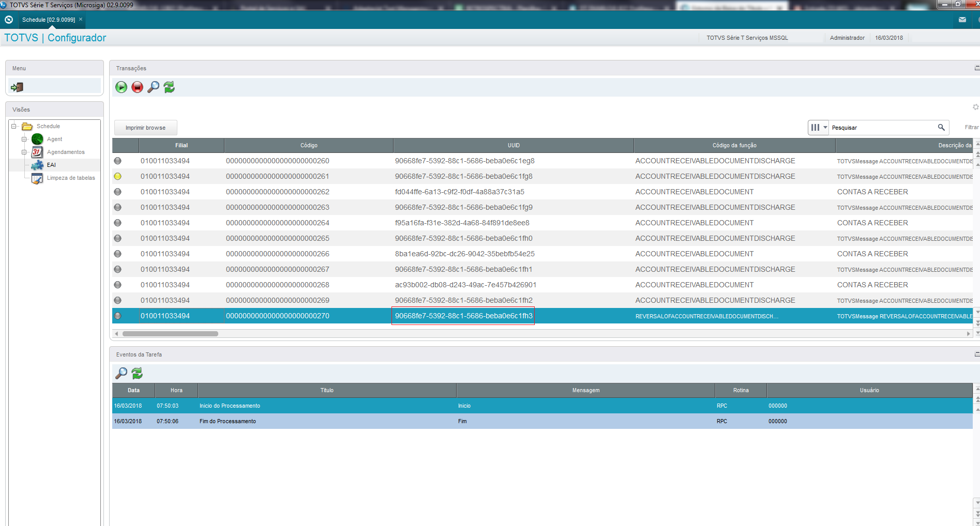The image size is (980, 526).
Task: Sort events by the Mensagem column header
Action: click(x=585, y=390)
